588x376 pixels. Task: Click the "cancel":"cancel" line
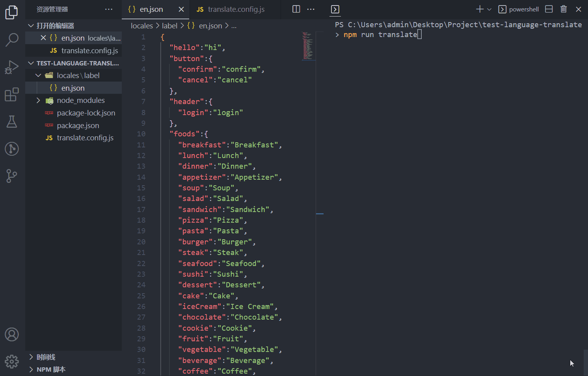[215, 80]
